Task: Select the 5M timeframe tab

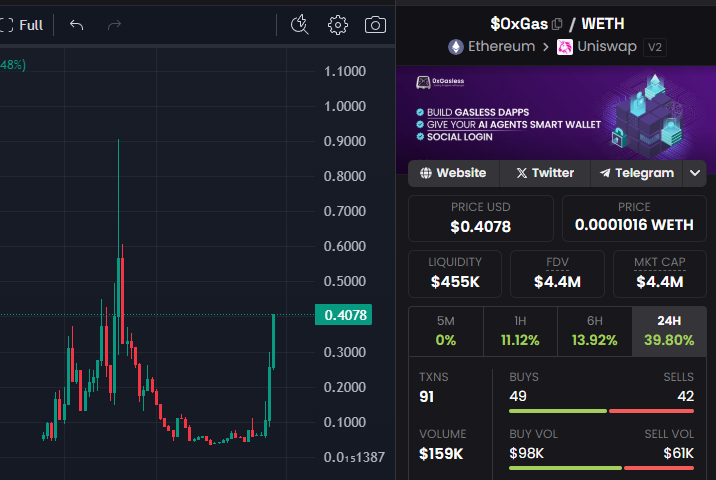Action: [x=446, y=331]
